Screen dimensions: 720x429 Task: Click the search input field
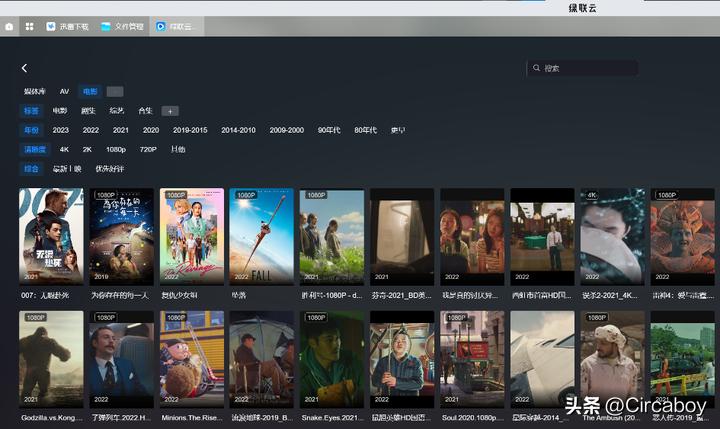582,68
